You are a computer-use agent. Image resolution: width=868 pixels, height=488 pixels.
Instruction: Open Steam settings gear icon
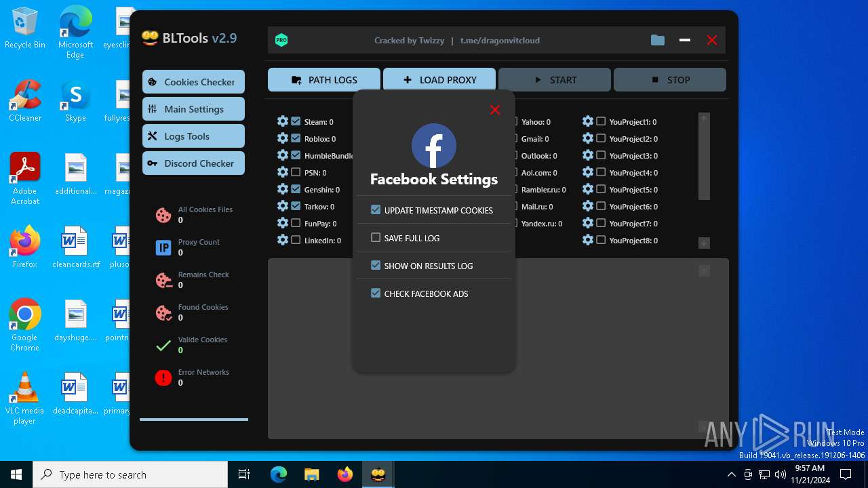[x=283, y=121]
